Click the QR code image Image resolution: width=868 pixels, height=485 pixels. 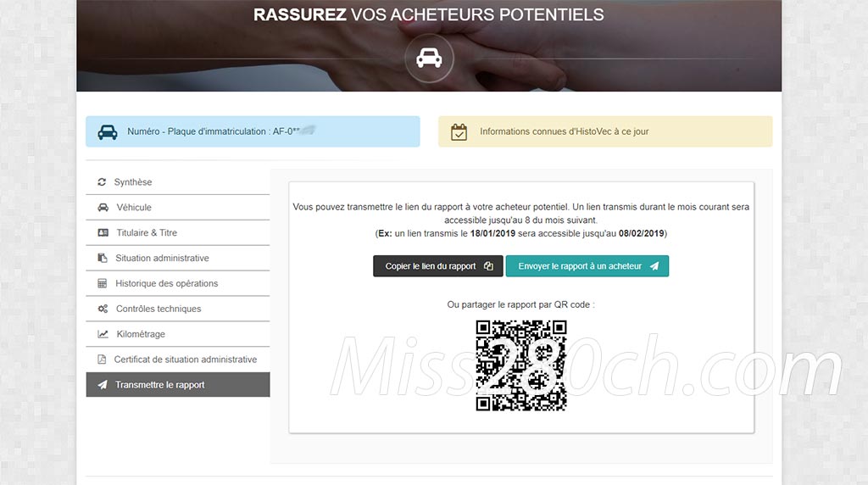(521, 365)
